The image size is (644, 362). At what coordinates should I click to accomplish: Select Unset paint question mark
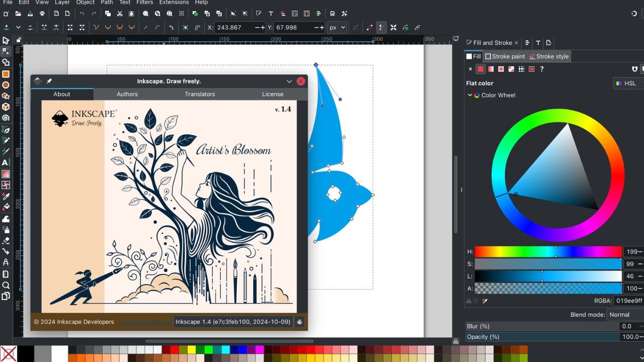tap(542, 69)
